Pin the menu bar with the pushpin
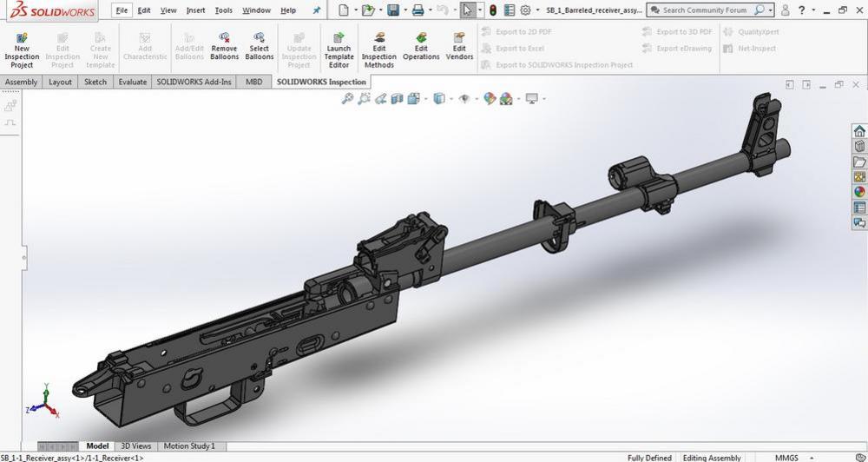 (317, 10)
